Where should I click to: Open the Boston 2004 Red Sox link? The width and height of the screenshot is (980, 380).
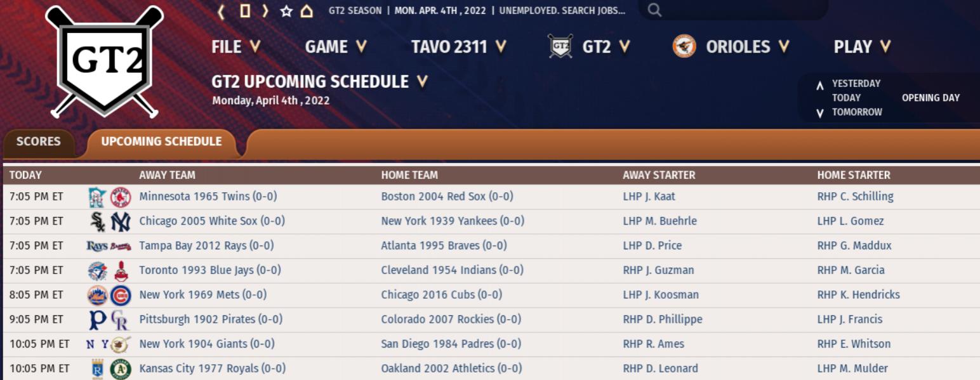pos(447,197)
